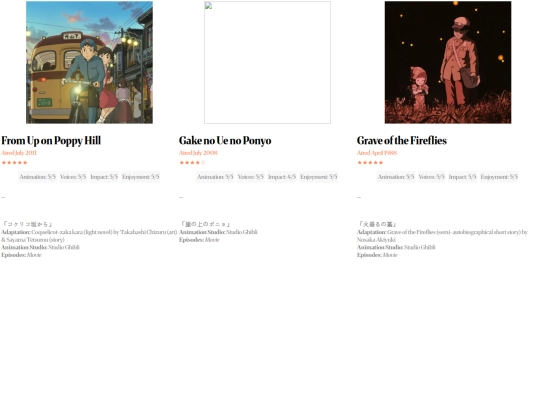The height and width of the screenshot is (405, 540).
Task: Click Grave of the Fireflies Enjoyment 5/5 tag
Action: [499, 177]
